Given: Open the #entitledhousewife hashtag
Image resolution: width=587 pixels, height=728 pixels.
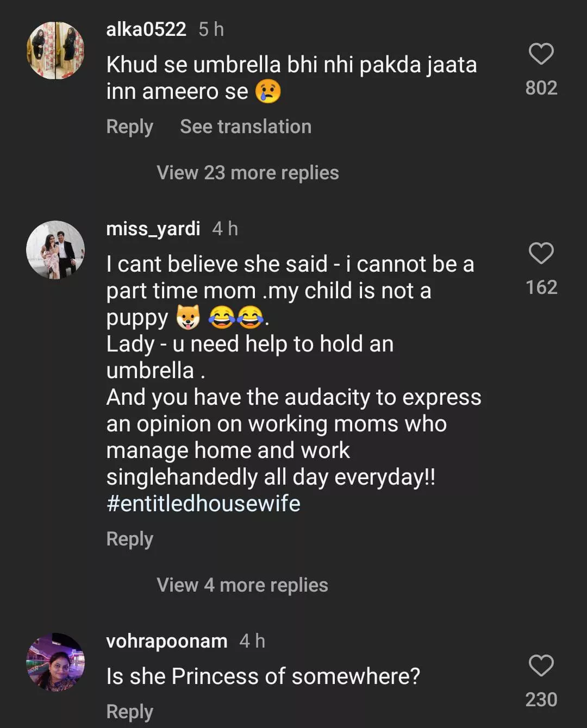Looking at the screenshot, I should tap(203, 504).
